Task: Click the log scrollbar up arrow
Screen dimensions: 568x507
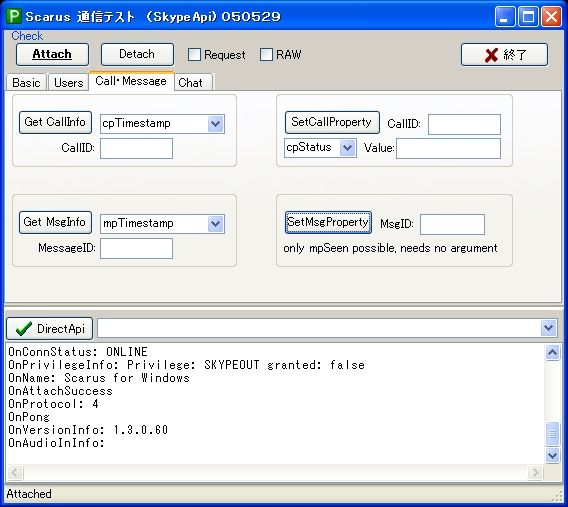Action: tap(552, 352)
